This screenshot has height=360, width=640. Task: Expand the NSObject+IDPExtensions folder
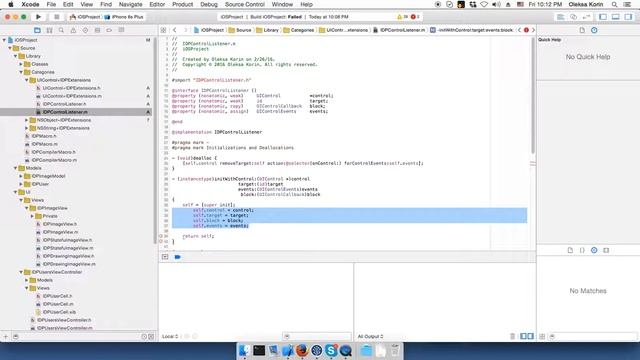27,120
